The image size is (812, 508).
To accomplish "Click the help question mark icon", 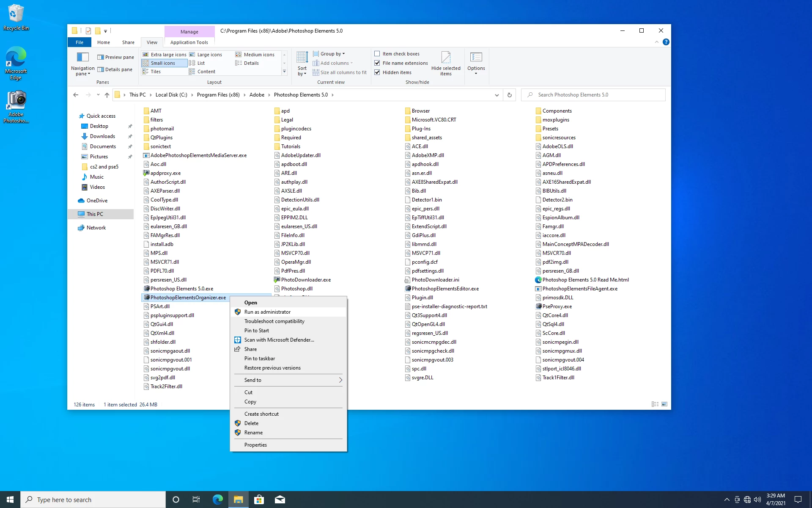I will click(x=666, y=42).
